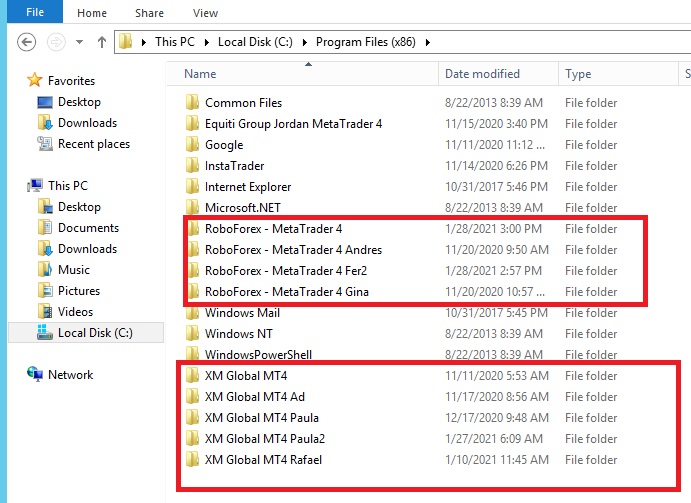Sort by the Date modified column header

point(483,74)
